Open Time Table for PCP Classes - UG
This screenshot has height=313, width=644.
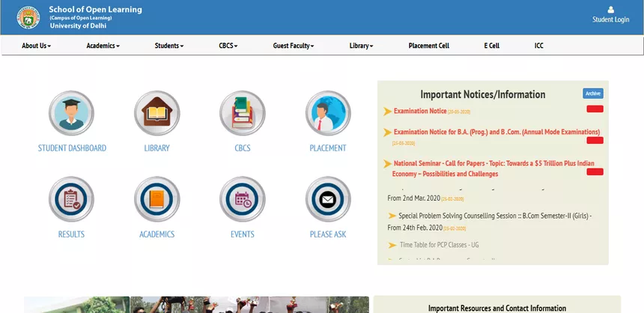(x=439, y=245)
